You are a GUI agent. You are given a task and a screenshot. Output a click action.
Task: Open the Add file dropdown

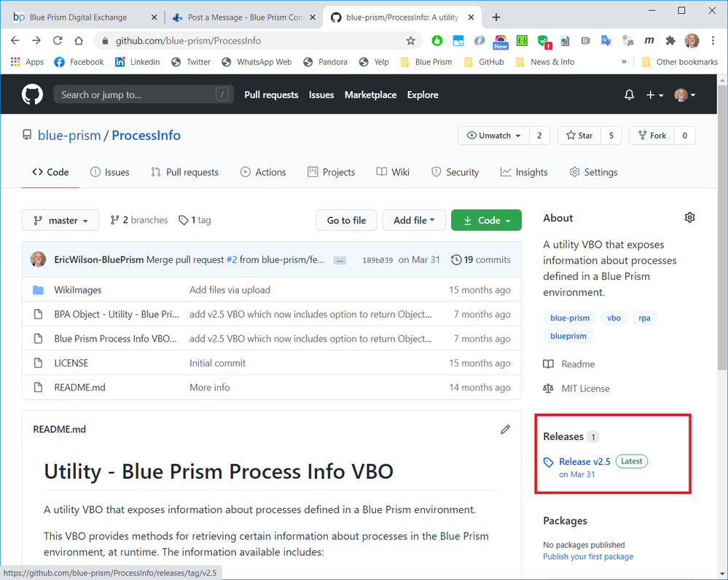414,220
